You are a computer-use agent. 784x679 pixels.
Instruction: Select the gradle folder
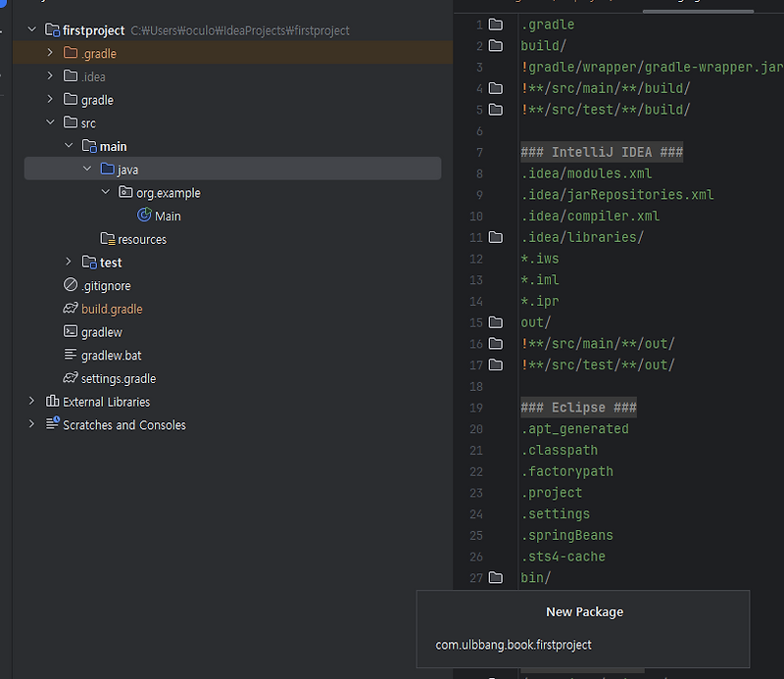97,100
